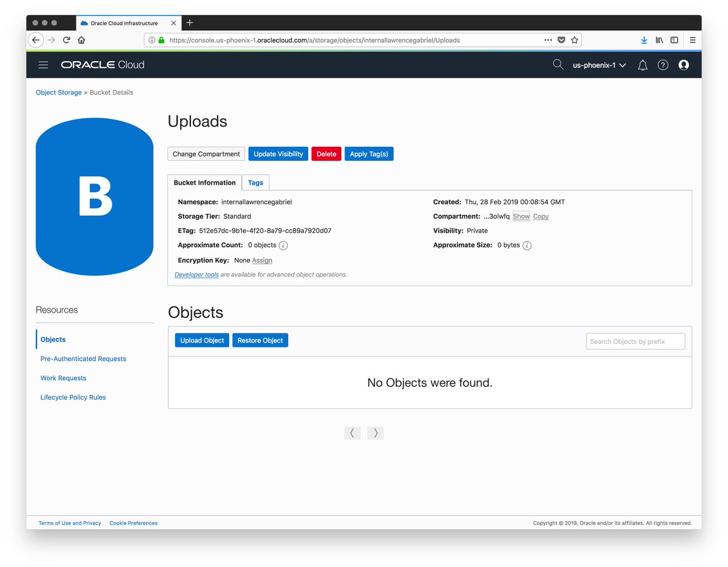Image resolution: width=728 pixels, height=567 pixels.
Task: Open Terms of Use and Privacy
Action: [x=70, y=523]
